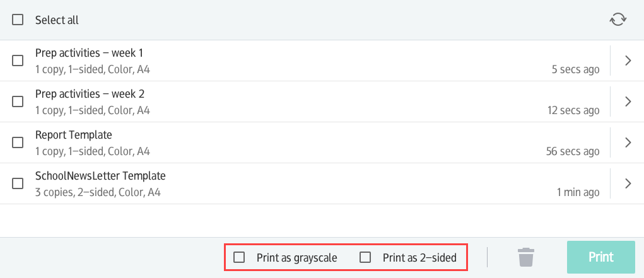This screenshot has width=644, height=278.
Task: Enable Print as 2-sided option
Action: (x=365, y=257)
